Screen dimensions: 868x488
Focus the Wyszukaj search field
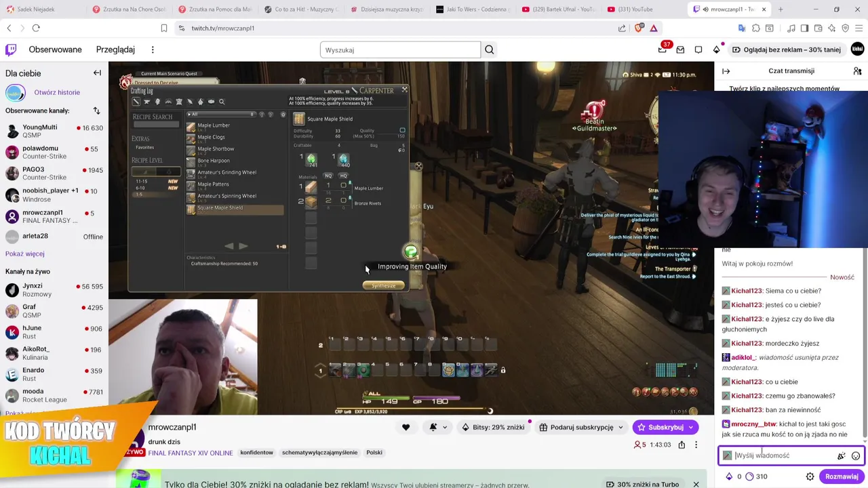(400, 49)
